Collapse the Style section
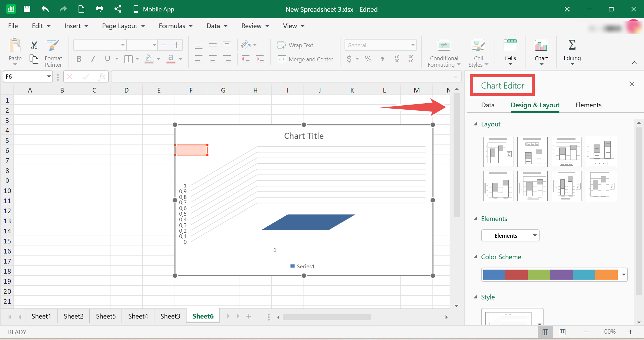644x340 pixels. 475,297
